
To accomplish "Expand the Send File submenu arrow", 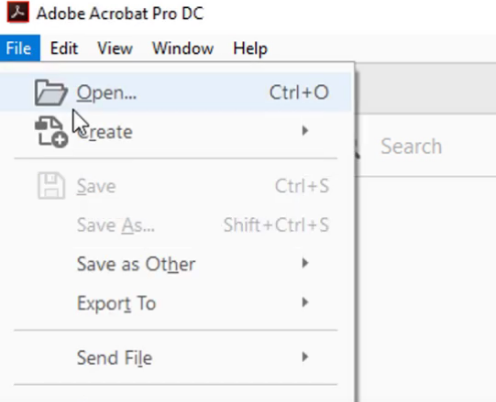I will tap(305, 357).
